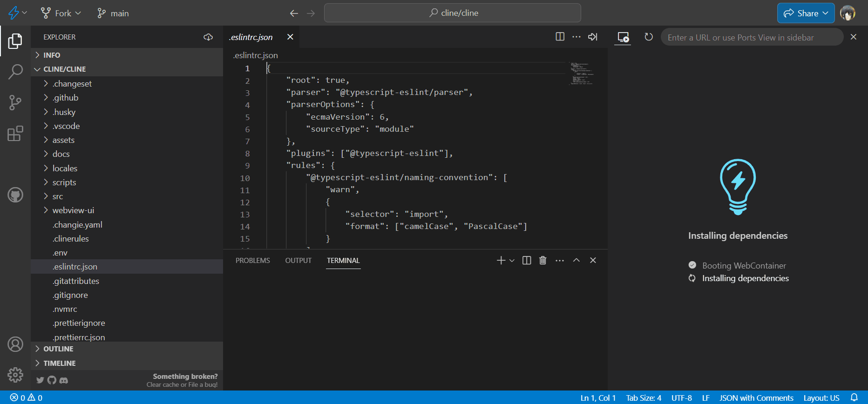Click JSON with Comments language mode

pyautogui.click(x=756, y=397)
